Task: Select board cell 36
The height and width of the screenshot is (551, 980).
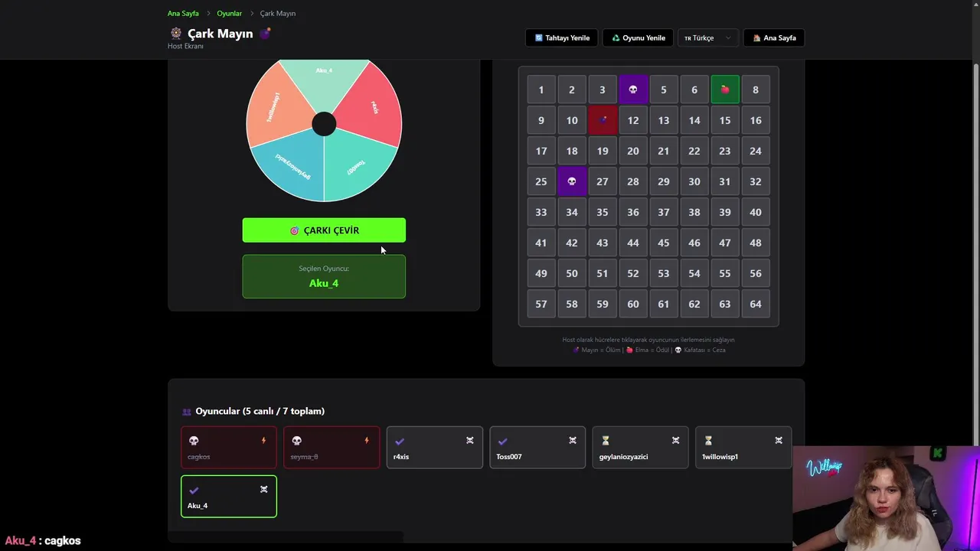Action: click(x=633, y=212)
